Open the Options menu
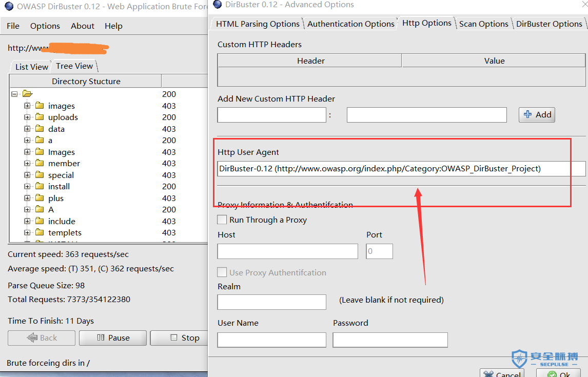Viewport: 588px width, 377px height. pos(45,26)
